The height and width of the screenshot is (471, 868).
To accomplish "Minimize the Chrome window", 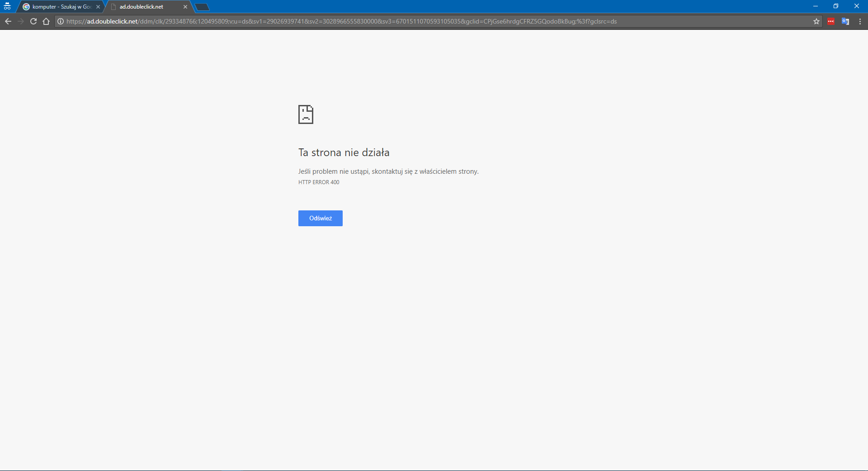I will [816, 6].
